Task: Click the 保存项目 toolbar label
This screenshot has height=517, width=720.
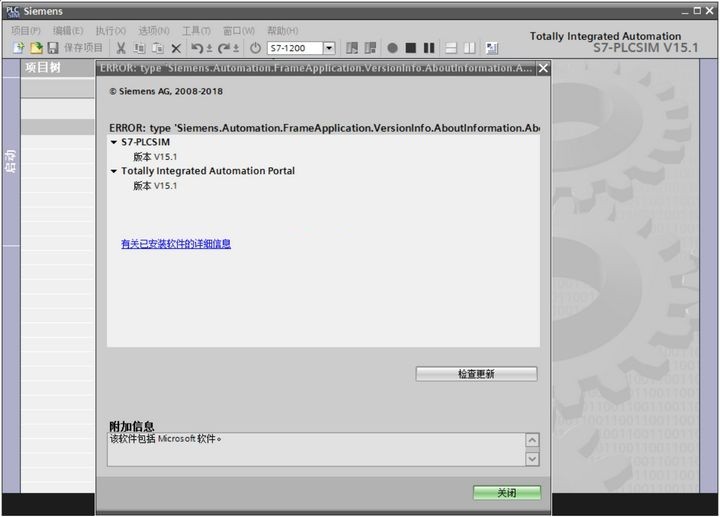Action: click(83, 48)
